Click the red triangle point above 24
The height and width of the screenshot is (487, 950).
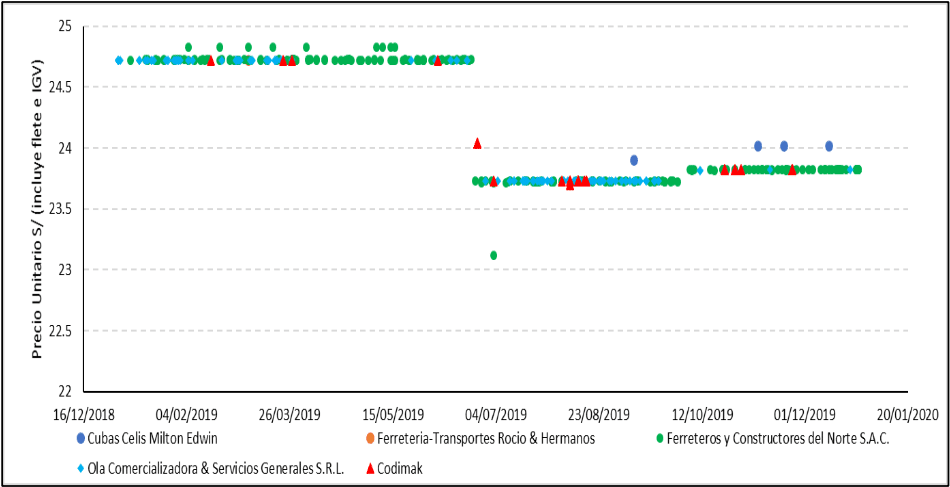tap(477, 143)
